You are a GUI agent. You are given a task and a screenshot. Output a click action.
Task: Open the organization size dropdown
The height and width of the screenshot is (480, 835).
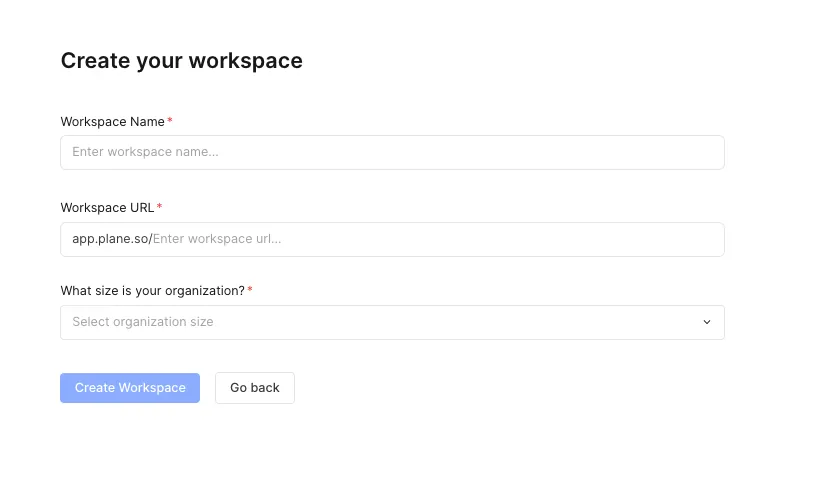(392, 322)
